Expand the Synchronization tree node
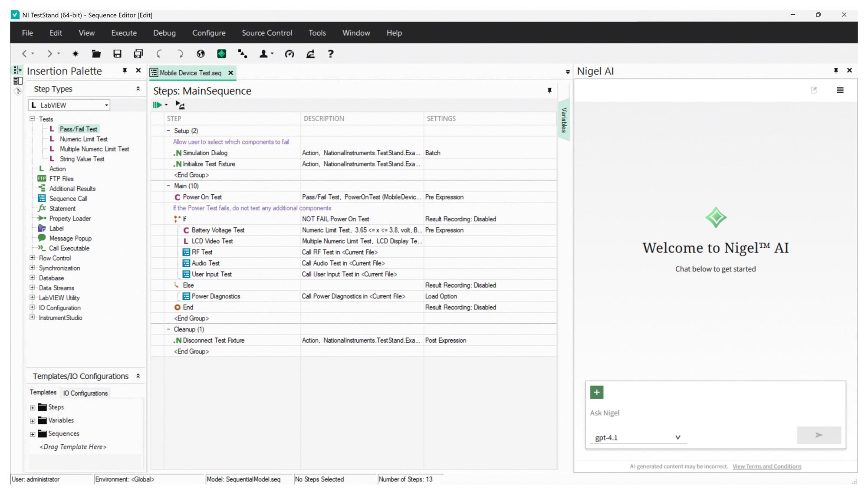The height and width of the screenshot is (495, 868). (x=32, y=268)
